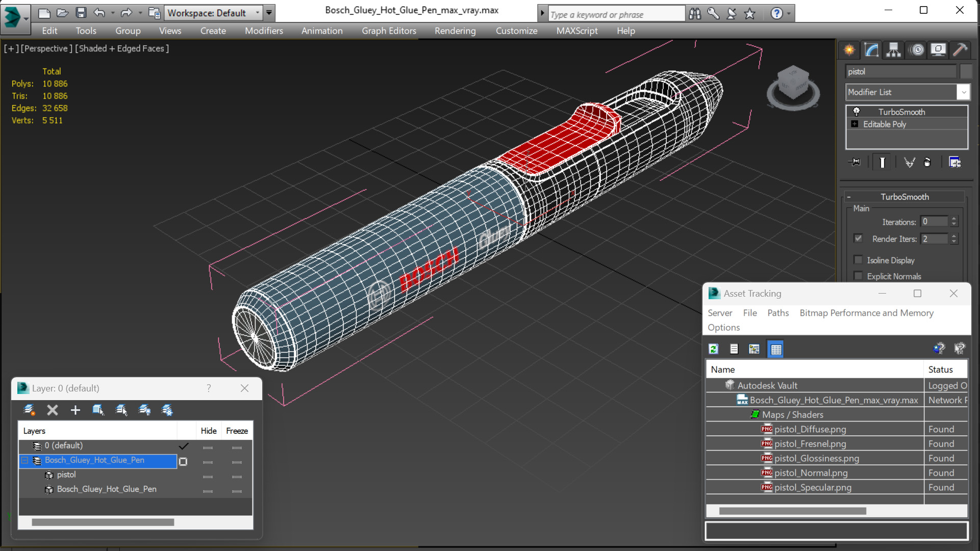The image size is (980, 551).
Task: Open the Hierarchy command panel
Action: coord(893,49)
